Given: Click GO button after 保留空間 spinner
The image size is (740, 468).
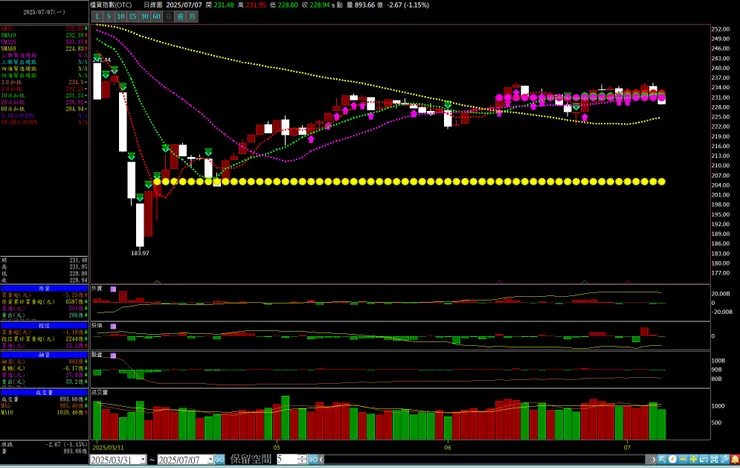Looking at the screenshot, I should coord(313,459).
